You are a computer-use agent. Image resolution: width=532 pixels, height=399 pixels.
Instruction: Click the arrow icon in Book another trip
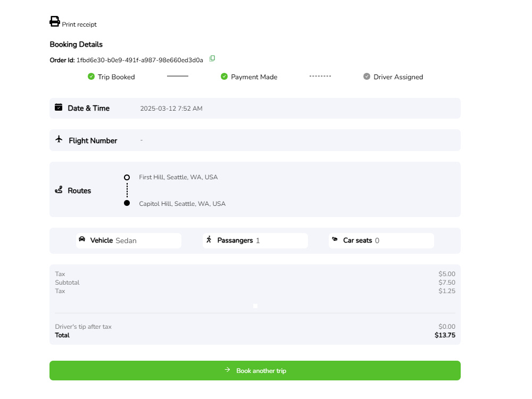pyautogui.click(x=227, y=370)
